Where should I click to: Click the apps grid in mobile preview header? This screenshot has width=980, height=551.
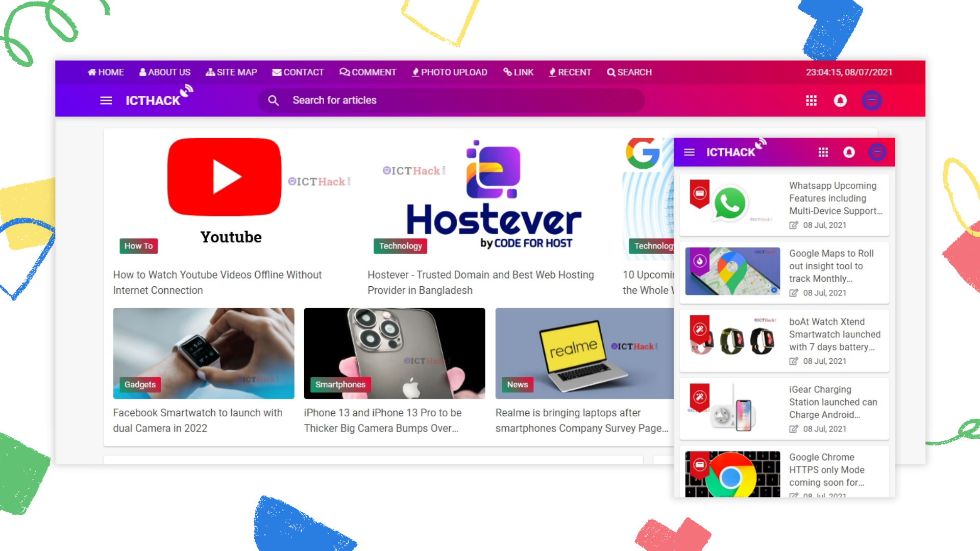tap(823, 152)
